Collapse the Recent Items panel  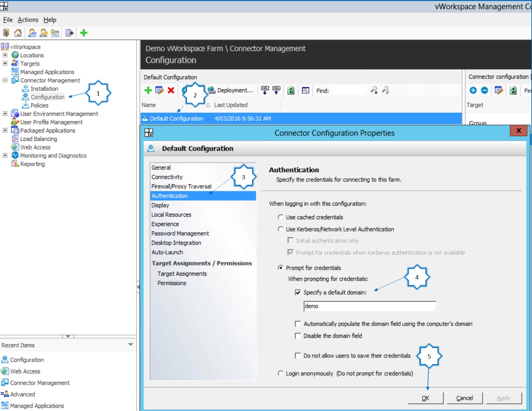pos(131,345)
